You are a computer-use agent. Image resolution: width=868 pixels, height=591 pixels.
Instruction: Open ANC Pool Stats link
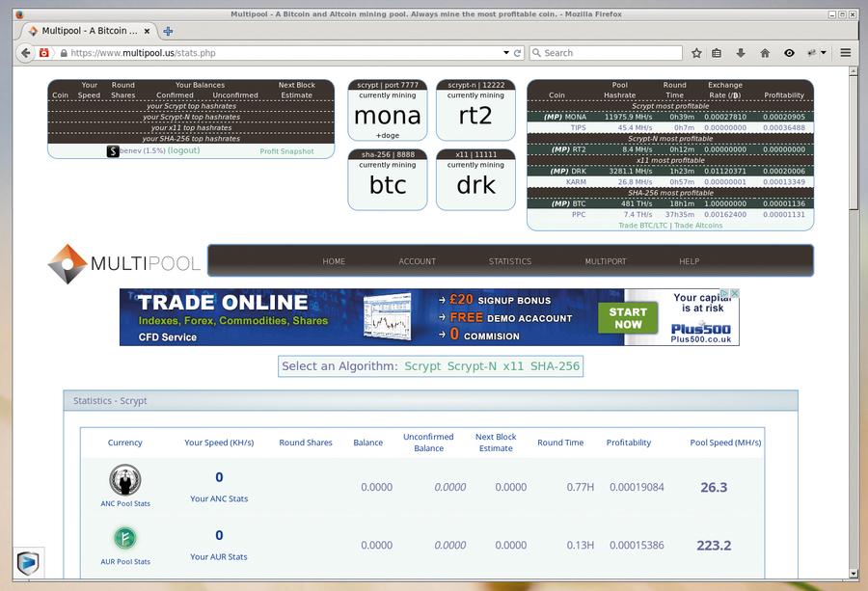pyautogui.click(x=125, y=503)
